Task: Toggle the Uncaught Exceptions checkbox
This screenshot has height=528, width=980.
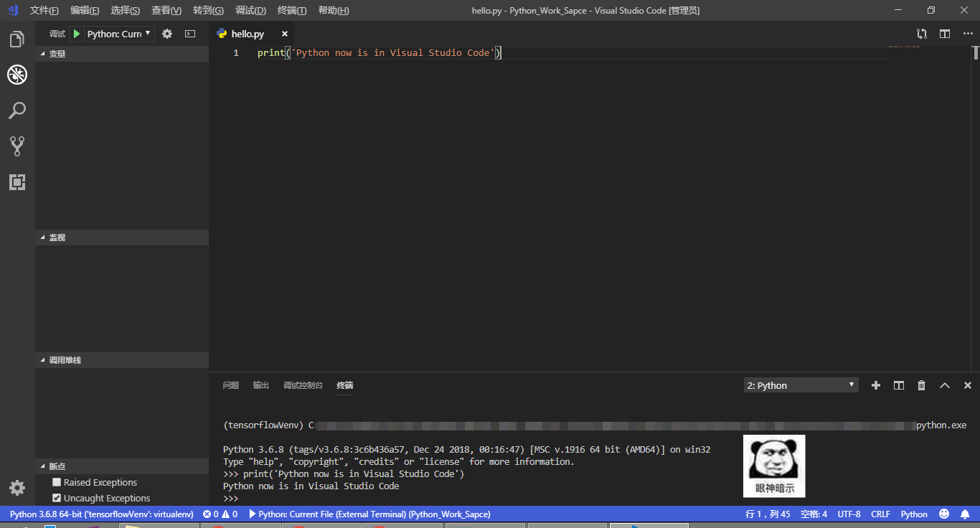Action: (x=57, y=498)
